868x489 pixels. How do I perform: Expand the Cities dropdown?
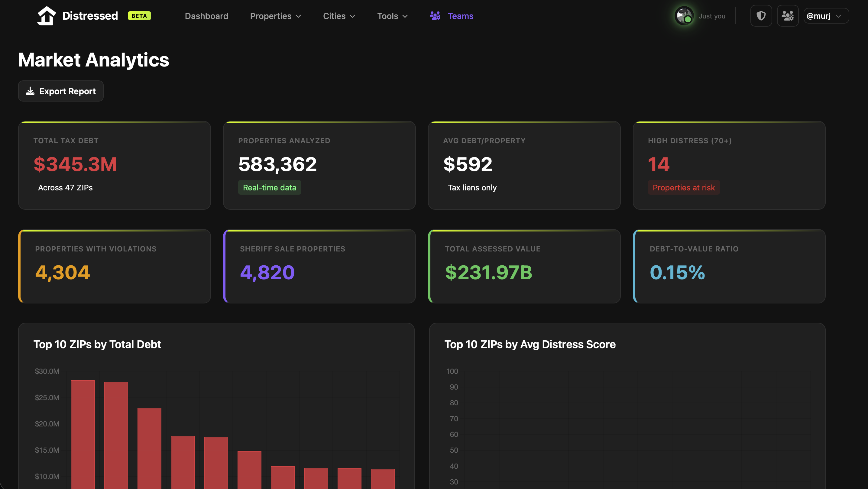pyautogui.click(x=338, y=16)
